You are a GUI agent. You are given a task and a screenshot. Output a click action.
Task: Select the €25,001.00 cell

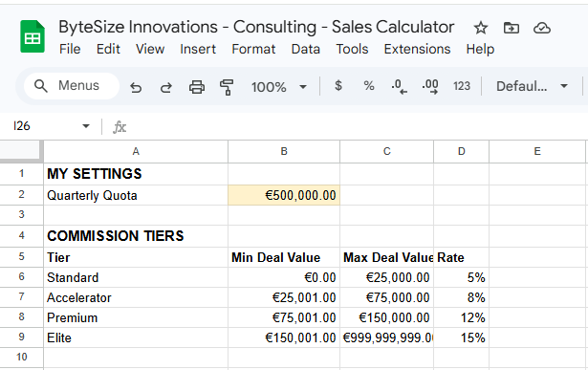point(284,297)
